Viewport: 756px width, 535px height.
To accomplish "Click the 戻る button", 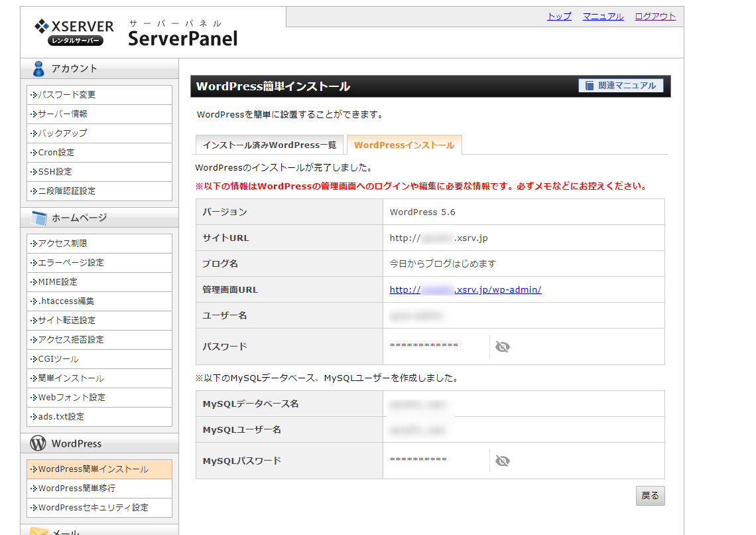I will [x=650, y=495].
